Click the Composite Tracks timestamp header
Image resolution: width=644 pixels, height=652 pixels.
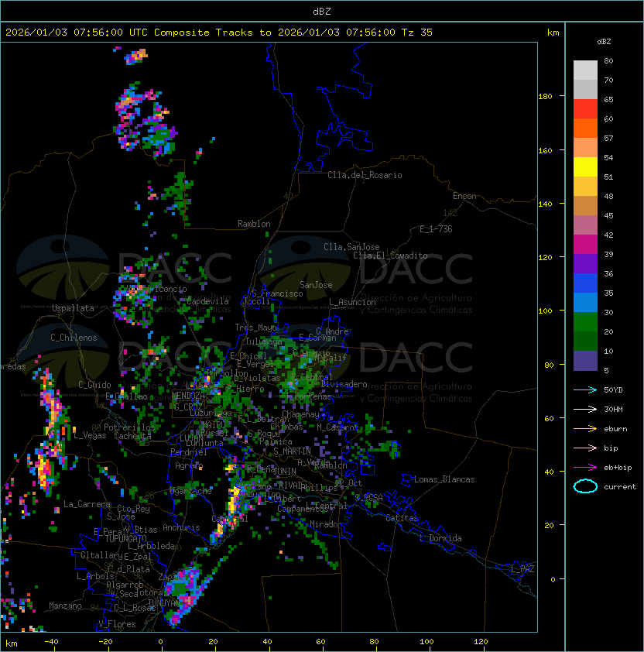pyautogui.click(x=219, y=33)
